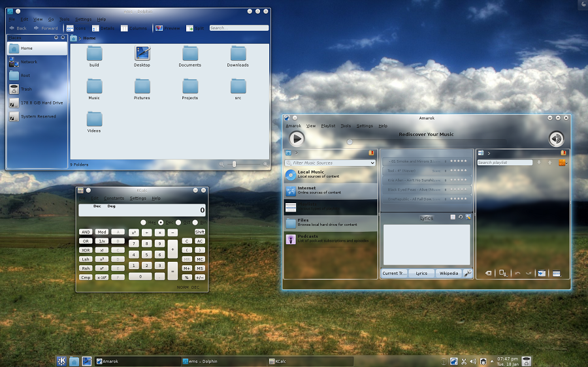
Task: Select the Bin radio button in KCalc
Action: coord(195,223)
